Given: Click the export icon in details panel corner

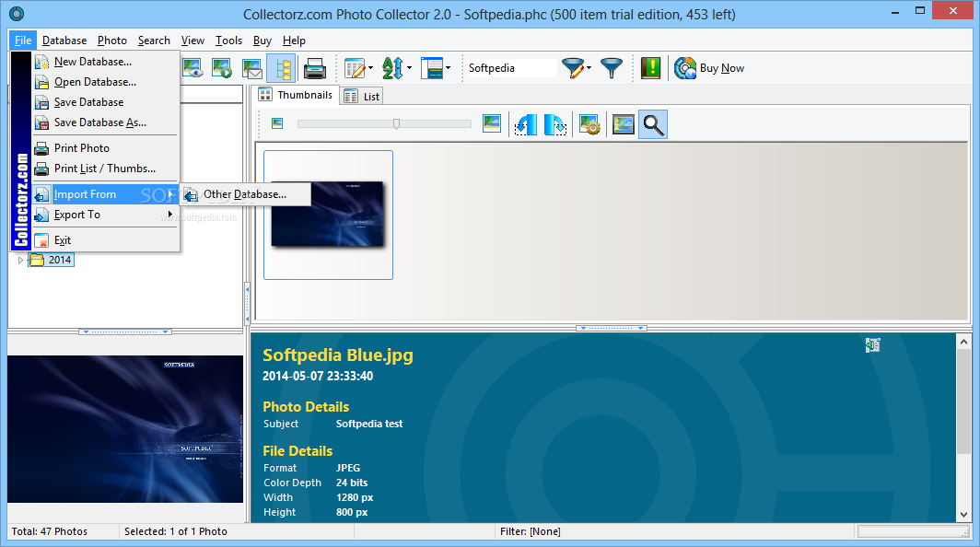Looking at the screenshot, I should (872, 345).
